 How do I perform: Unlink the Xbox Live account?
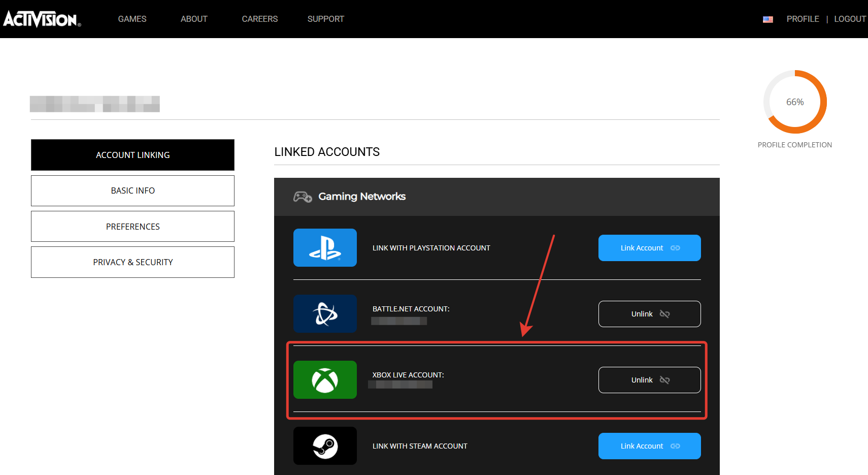tap(650, 380)
